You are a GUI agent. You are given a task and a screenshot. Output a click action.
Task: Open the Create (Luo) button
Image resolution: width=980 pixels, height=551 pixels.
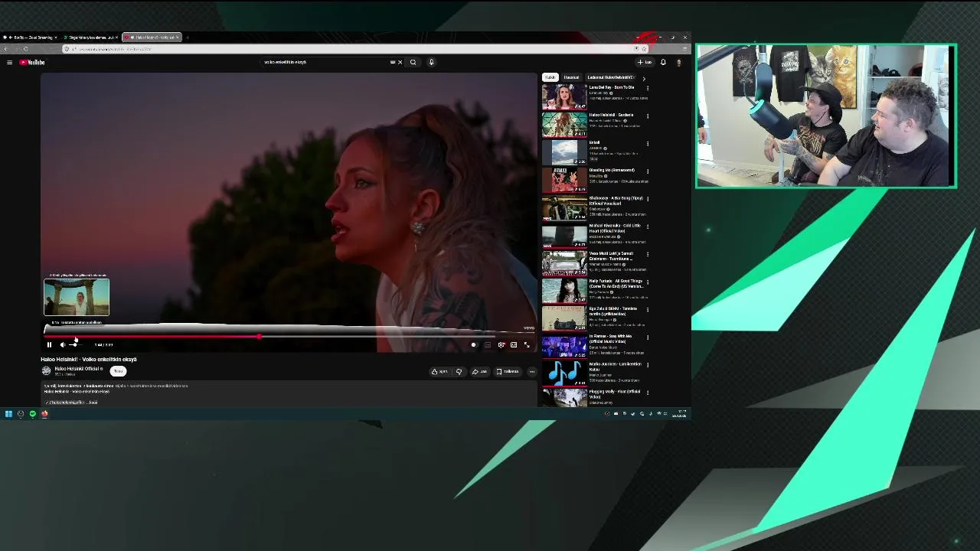(x=645, y=62)
